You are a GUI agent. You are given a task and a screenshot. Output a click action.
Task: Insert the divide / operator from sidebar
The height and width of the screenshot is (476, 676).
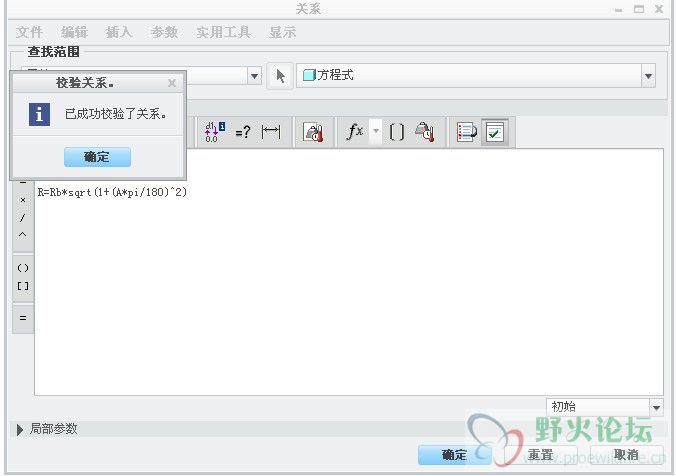[x=23, y=218]
